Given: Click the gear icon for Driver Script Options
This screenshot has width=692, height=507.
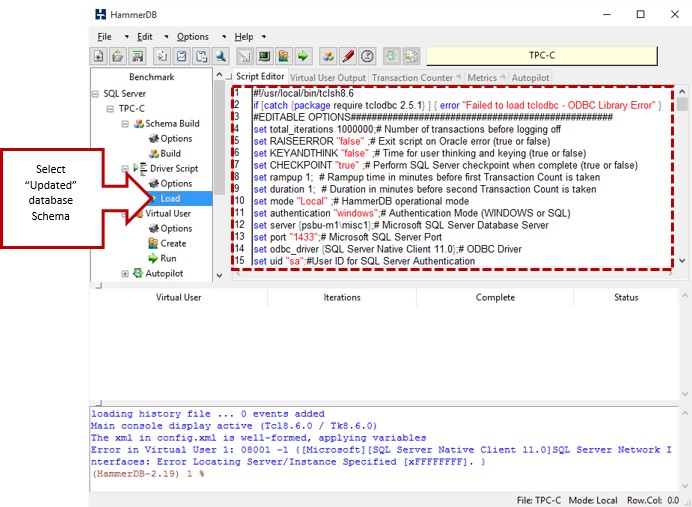Looking at the screenshot, I should (x=154, y=184).
